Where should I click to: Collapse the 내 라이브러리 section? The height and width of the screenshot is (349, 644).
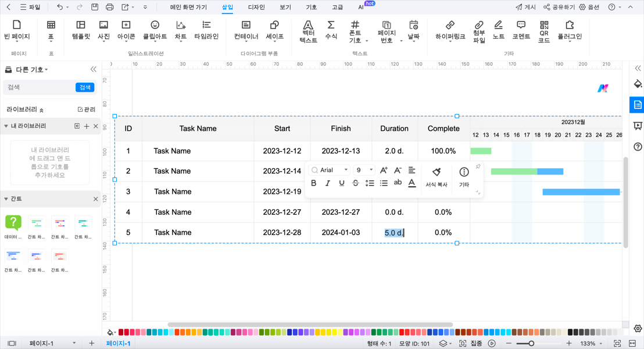click(x=6, y=126)
